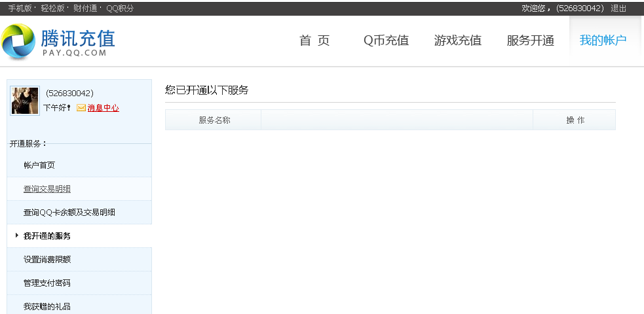Click the account number in the welcome bar

(x=580, y=9)
